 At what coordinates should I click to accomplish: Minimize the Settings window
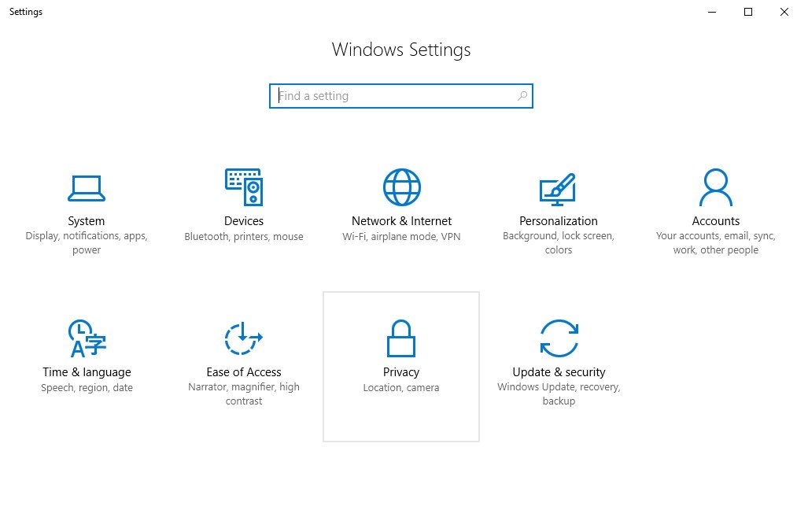click(712, 12)
